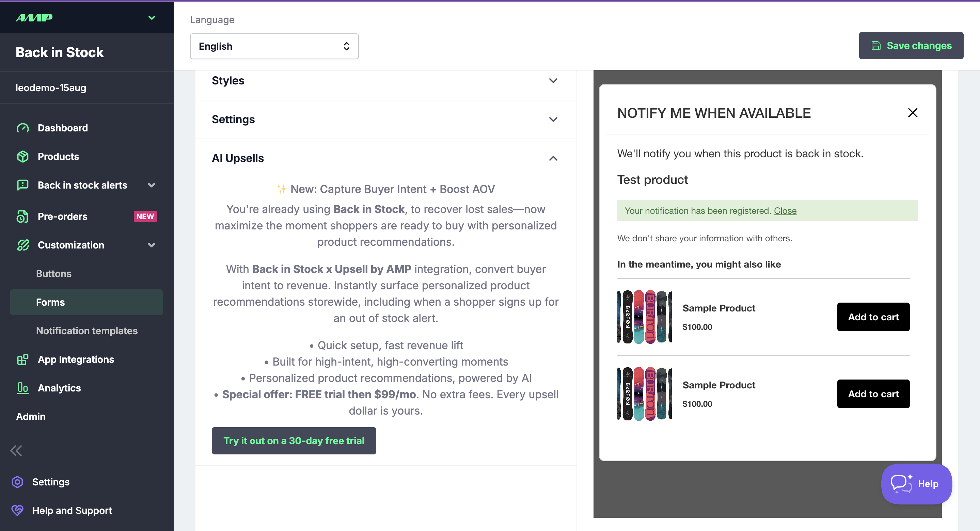Expand the Settings accordion chevron

(x=553, y=119)
